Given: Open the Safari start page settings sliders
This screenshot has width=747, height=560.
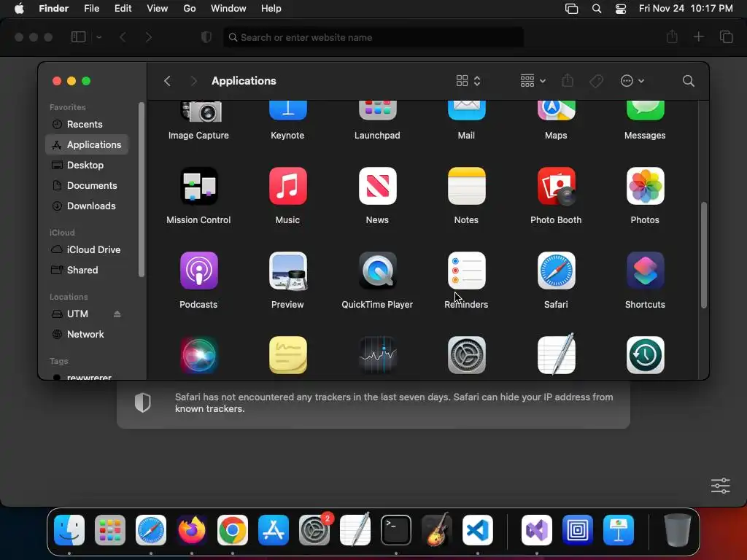Looking at the screenshot, I should [x=720, y=486].
